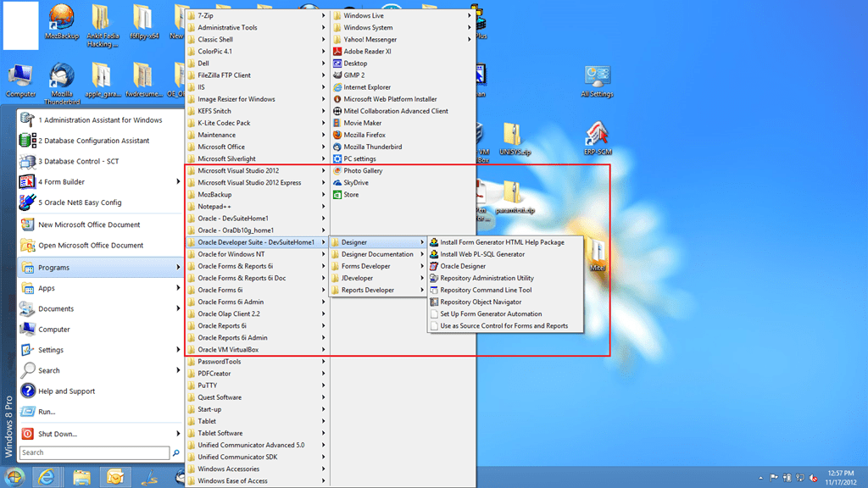868x488 pixels.
Task: Launch Internet Explorer from programs menu
Action: pos(403,87)
